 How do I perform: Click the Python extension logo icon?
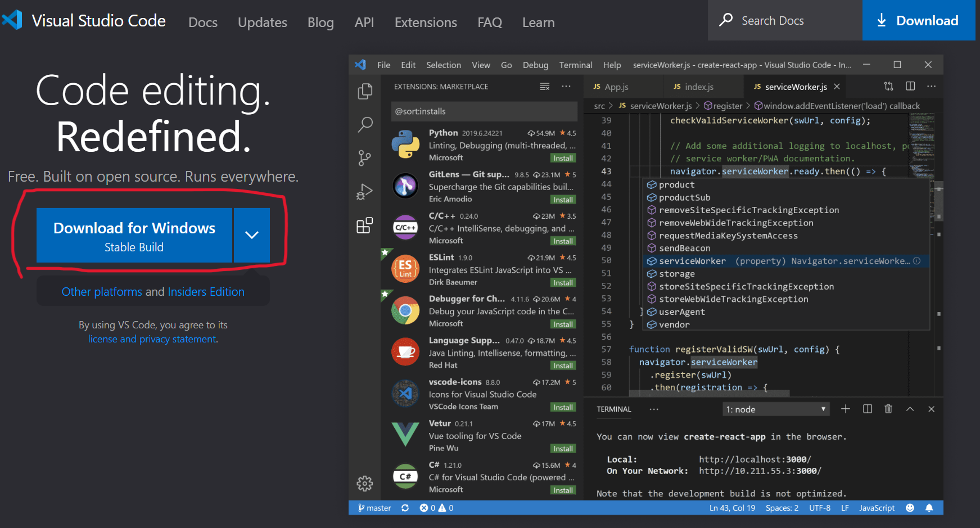coord(405,145)
